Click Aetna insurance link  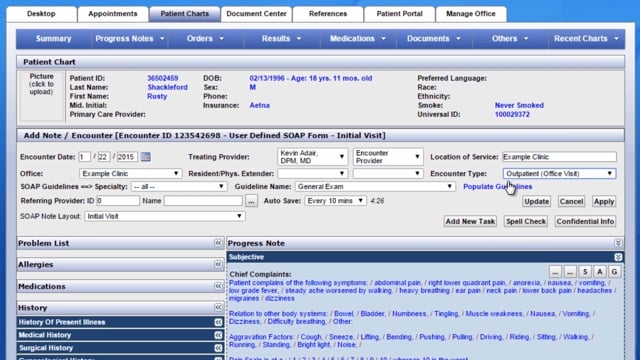260,105
